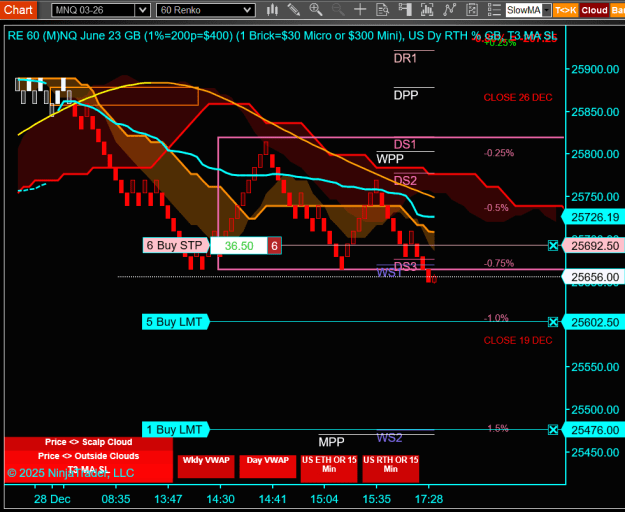Viewport: 625px width, 512px height.
Task: Activate the zoom in magnifier
Action: (316, 10)
